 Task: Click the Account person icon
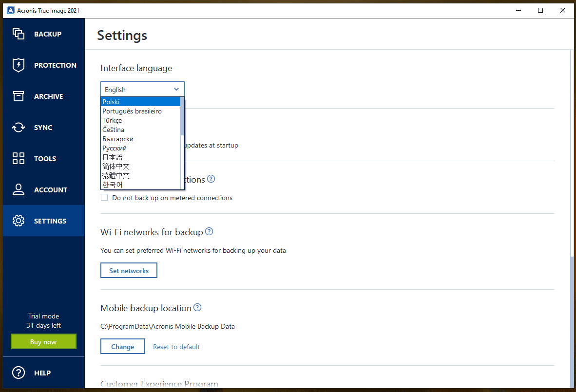tap(19, 190)
